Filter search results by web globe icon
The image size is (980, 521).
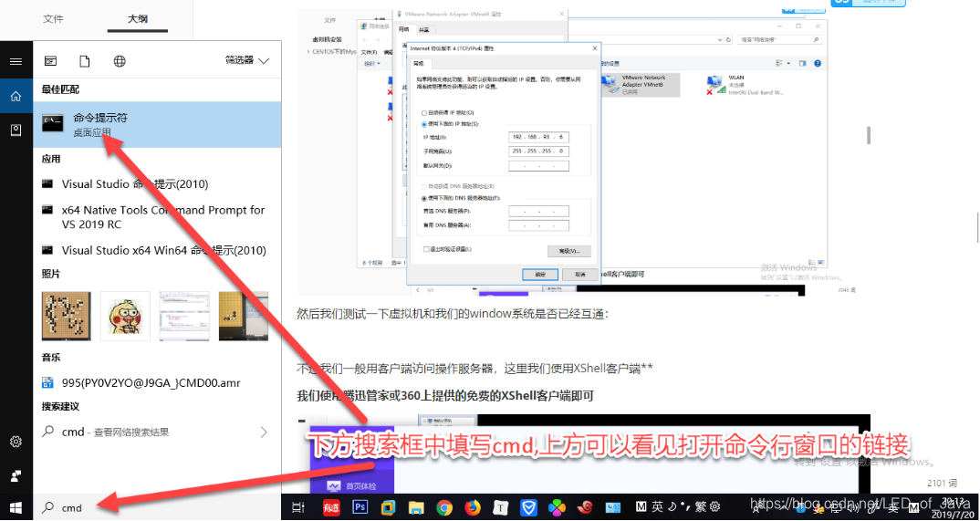tap(120, 61)
